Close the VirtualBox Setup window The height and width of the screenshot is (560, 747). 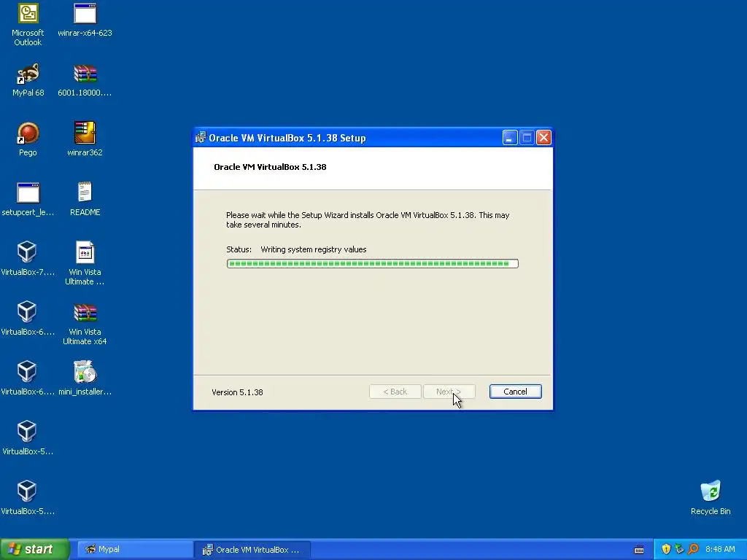click(x=543, y=138)
